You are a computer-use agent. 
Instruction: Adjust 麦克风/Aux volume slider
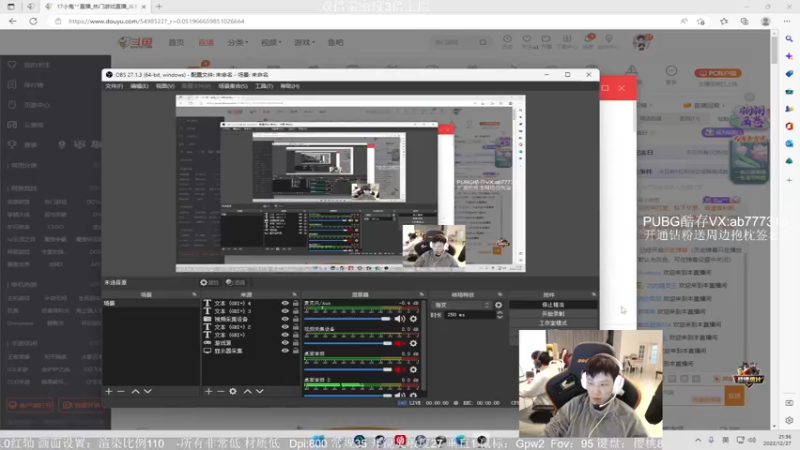(x=348, y=319)
